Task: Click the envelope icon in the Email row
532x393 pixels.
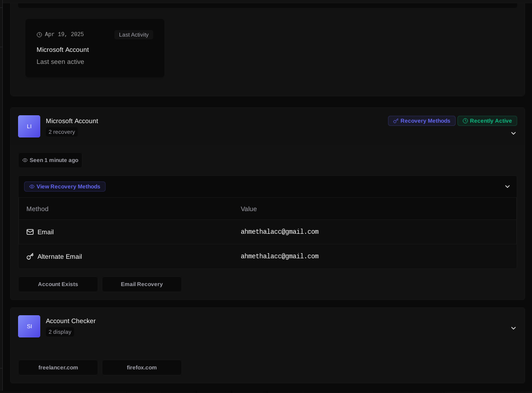Action: pyautogui.click(x=30, y=232)
